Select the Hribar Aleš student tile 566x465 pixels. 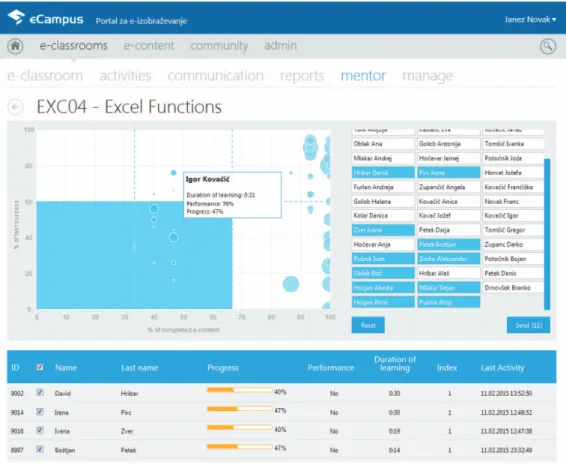click(x=449, y=273)
